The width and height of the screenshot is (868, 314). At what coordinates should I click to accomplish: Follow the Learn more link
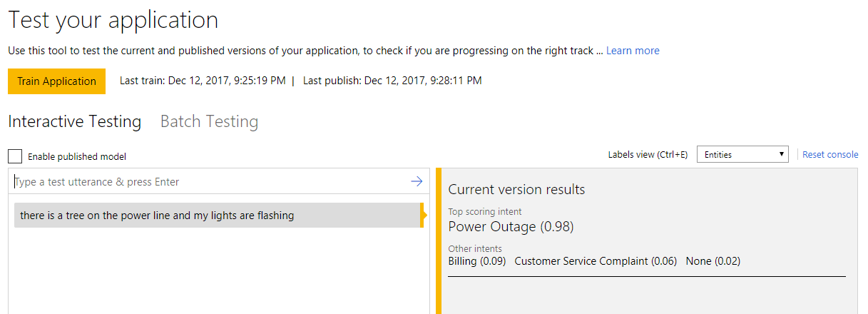[633, 51]
